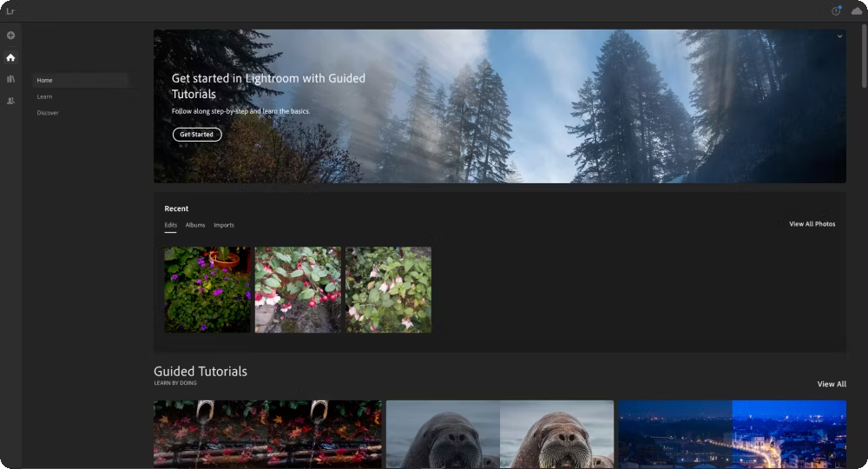Viewport: 868px width, 469px height.
Task: Switch to the Edits tab under Recent
Action: coord(170,225)
